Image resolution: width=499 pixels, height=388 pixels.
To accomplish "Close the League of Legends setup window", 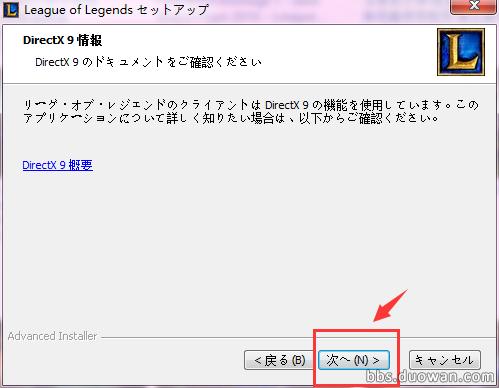I will click(473, 6).
